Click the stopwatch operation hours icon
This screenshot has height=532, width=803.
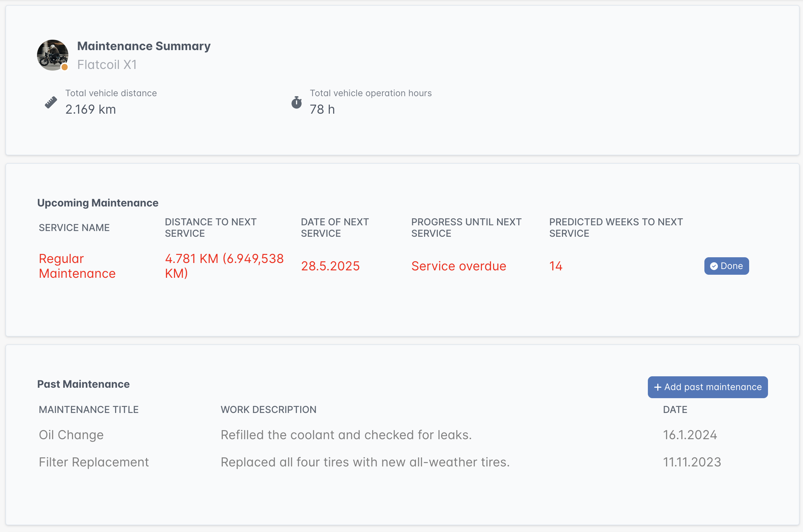tap(296, 103)
